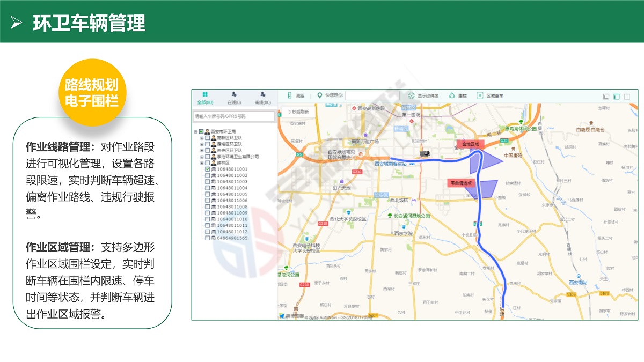The height and width of the screenshot is (362, 644).
Task: Click the G210 highway shield near 阳光天地
Action: coord(357,172)
